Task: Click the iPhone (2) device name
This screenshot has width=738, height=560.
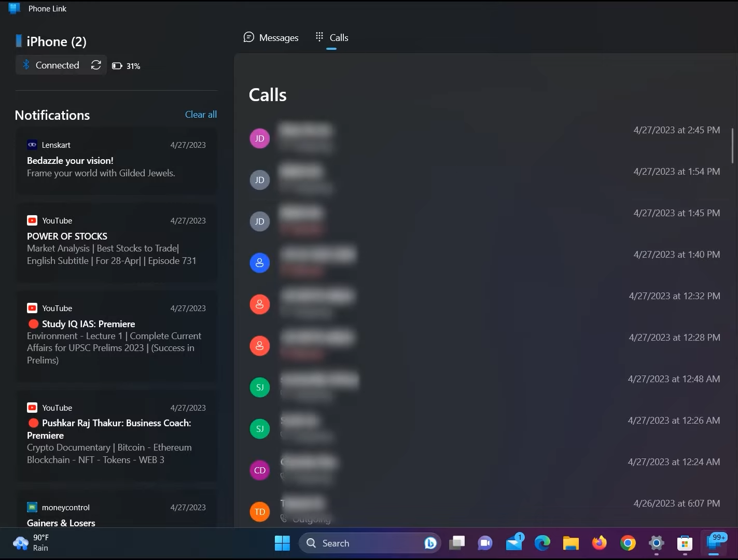Action: (x=57, y=41)
